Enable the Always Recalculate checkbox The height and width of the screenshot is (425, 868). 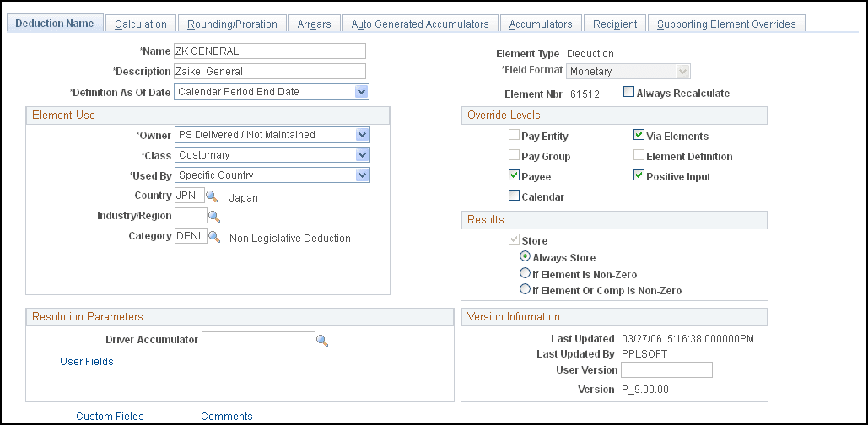point(628,92)
